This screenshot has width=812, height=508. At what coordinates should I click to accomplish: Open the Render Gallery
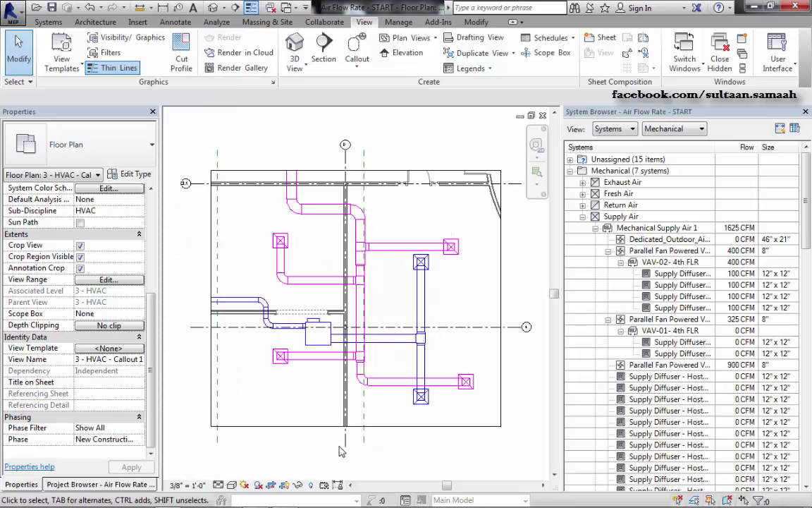236,68
